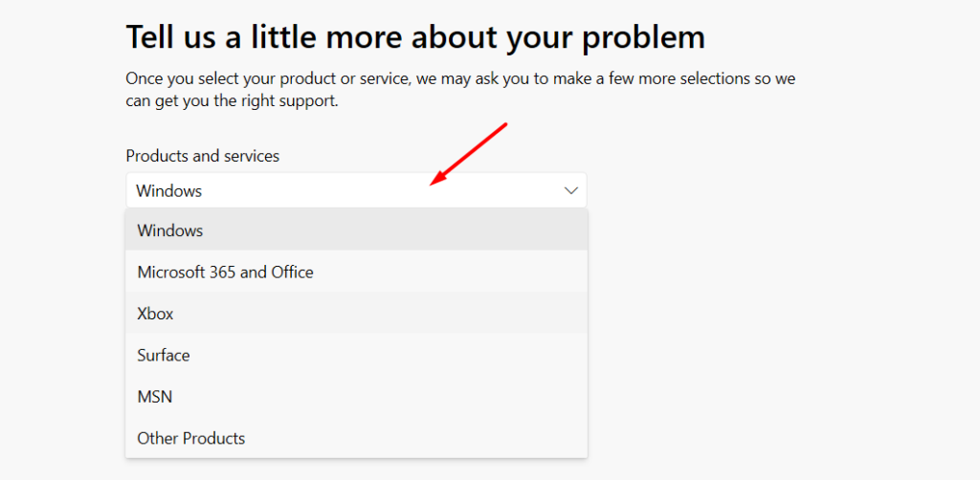Click the selected 'Windows' value in the field
The image size is (980, 480).
point(169,190)
